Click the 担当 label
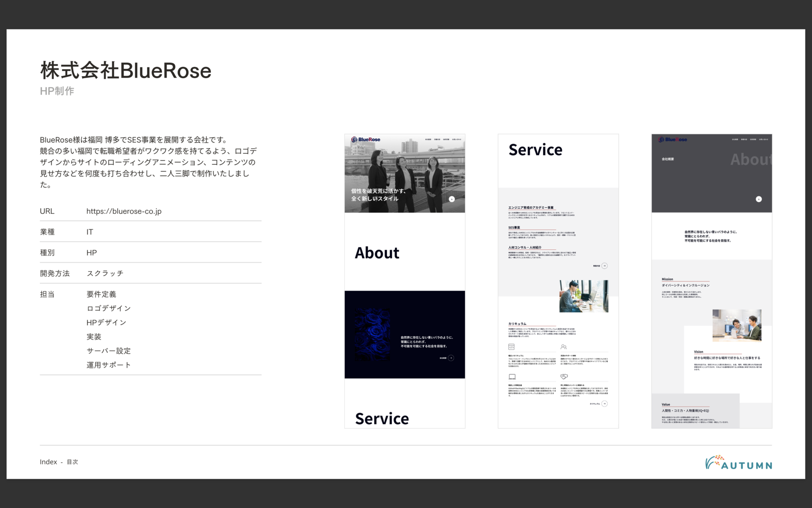The height and width of the screenshot is (508, 812). click(x=47, y=294)
